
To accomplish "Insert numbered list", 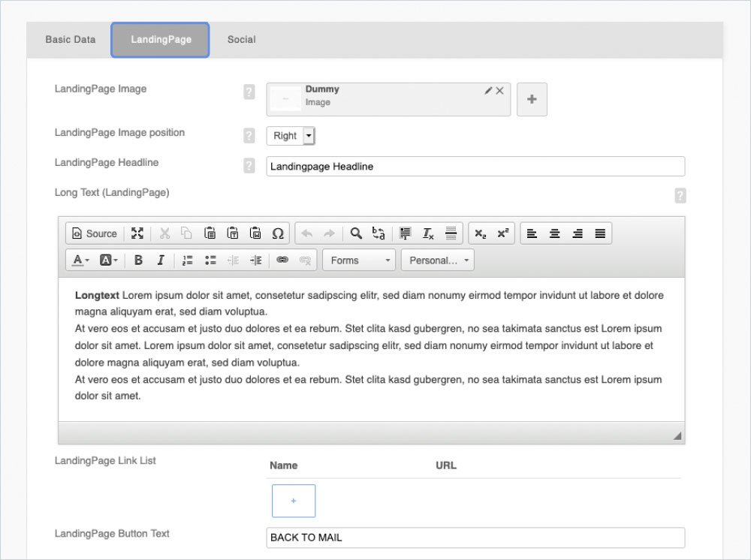I will (x=187, y=260).
